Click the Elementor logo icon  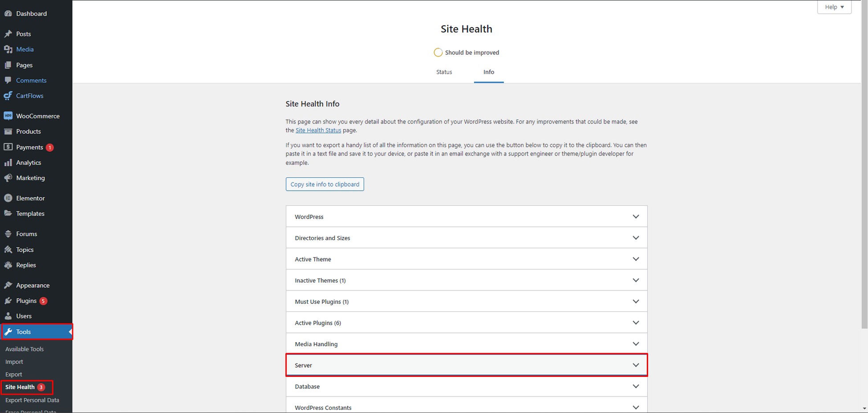[8, 198]
